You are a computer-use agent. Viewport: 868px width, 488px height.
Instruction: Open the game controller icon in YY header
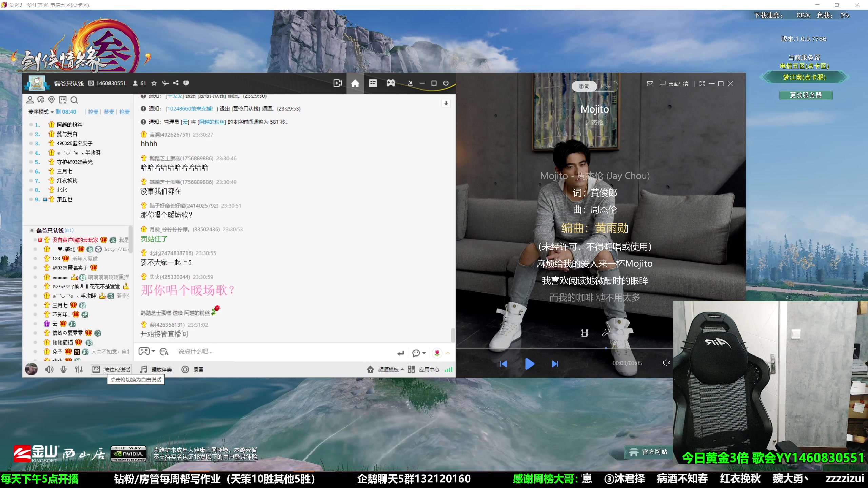pos(391,83)
